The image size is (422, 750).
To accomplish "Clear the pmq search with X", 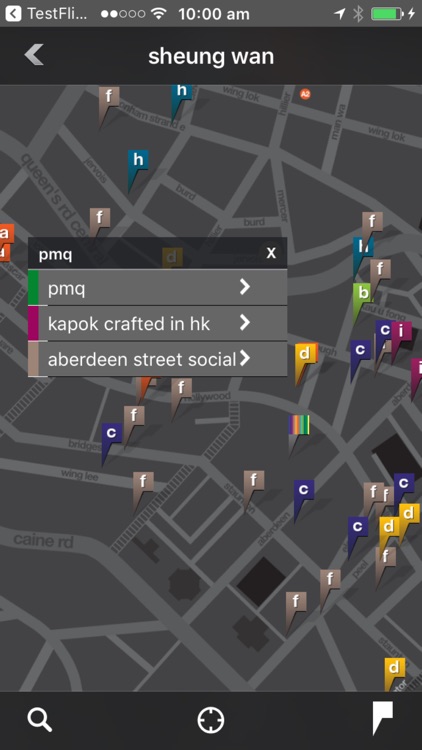I will pyautogui.click(x=271, y=253).
